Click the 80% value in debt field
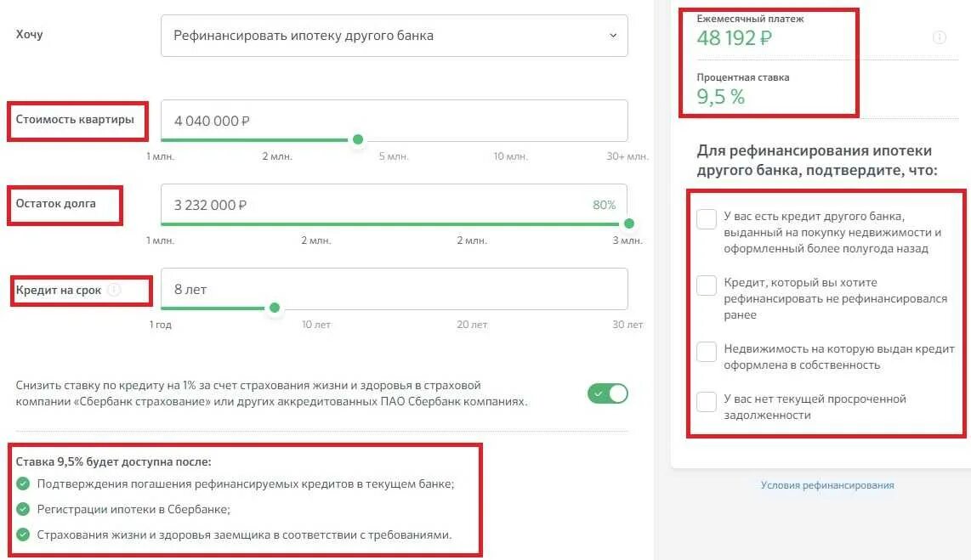The width and height of the screenshot is (971, 560). [604, 205]
